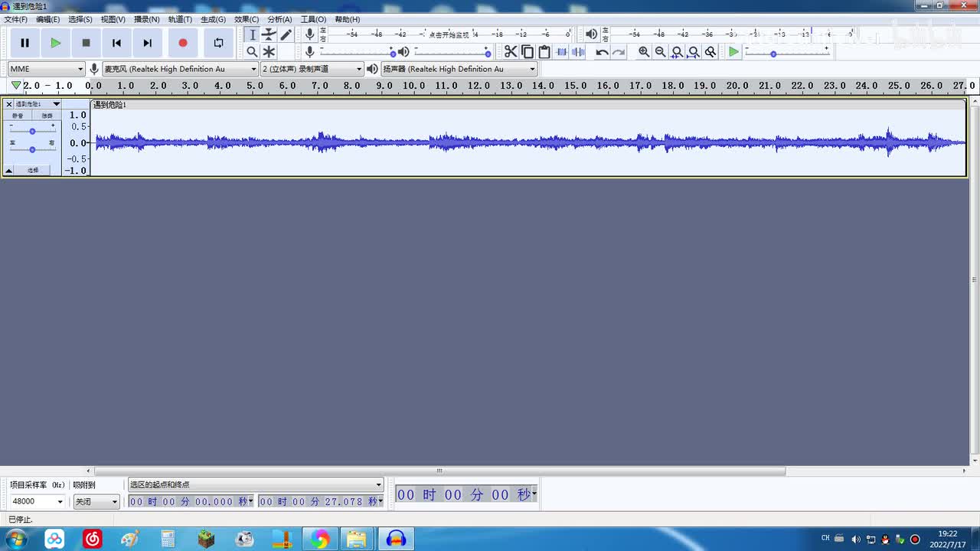980x551 pixels.
Task: Open the 帮助(H) menu
Action: [x=347, y=19]
